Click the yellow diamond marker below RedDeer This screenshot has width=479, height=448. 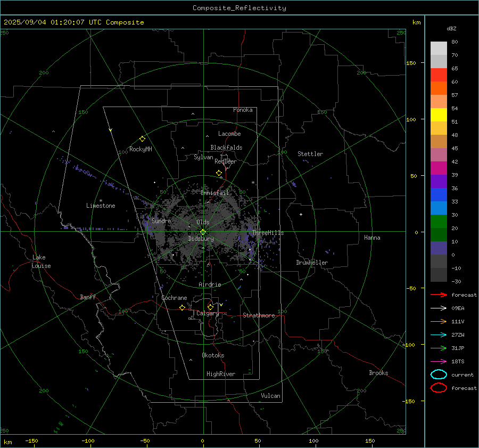coord(219,173)
